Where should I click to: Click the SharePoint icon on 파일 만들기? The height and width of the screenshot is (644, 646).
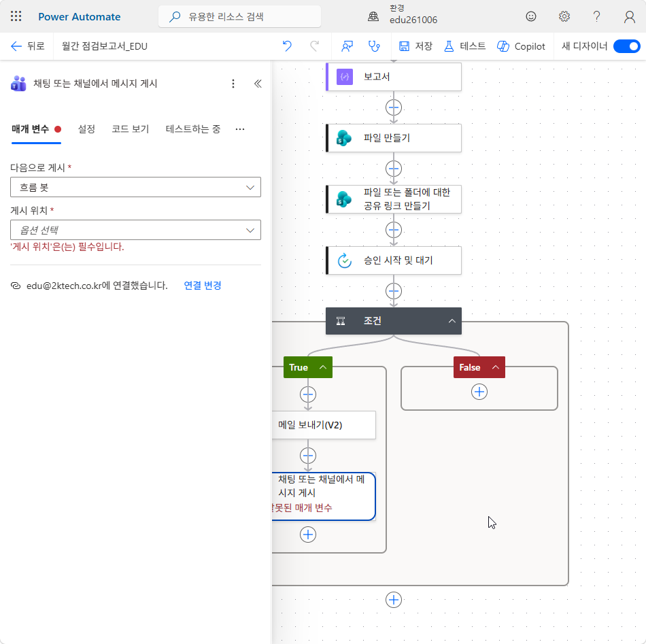pos(344,138)
